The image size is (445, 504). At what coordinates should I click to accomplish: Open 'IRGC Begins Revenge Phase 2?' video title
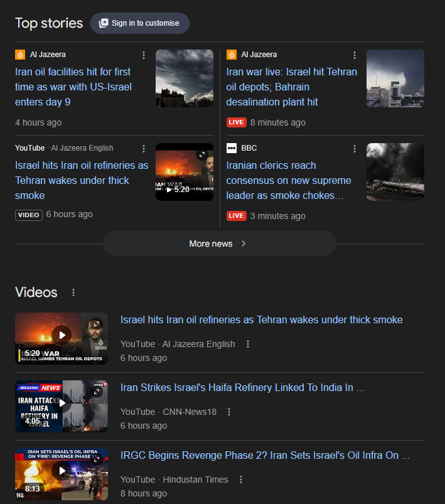pos(264,456)
